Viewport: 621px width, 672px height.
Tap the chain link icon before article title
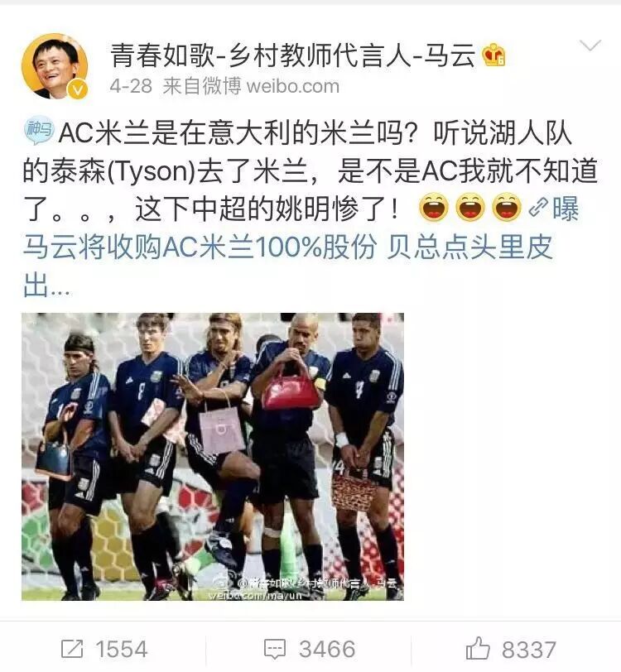(x=538, y=208)
